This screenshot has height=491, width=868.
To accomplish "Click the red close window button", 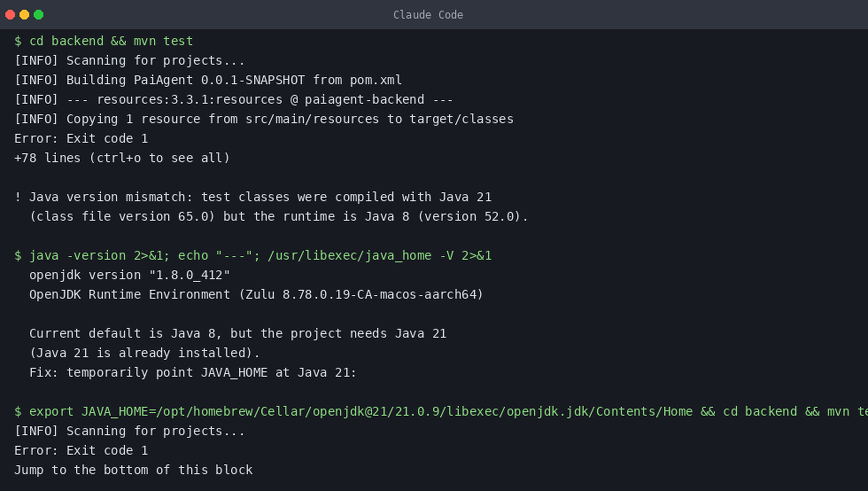I will coord(10,15).
